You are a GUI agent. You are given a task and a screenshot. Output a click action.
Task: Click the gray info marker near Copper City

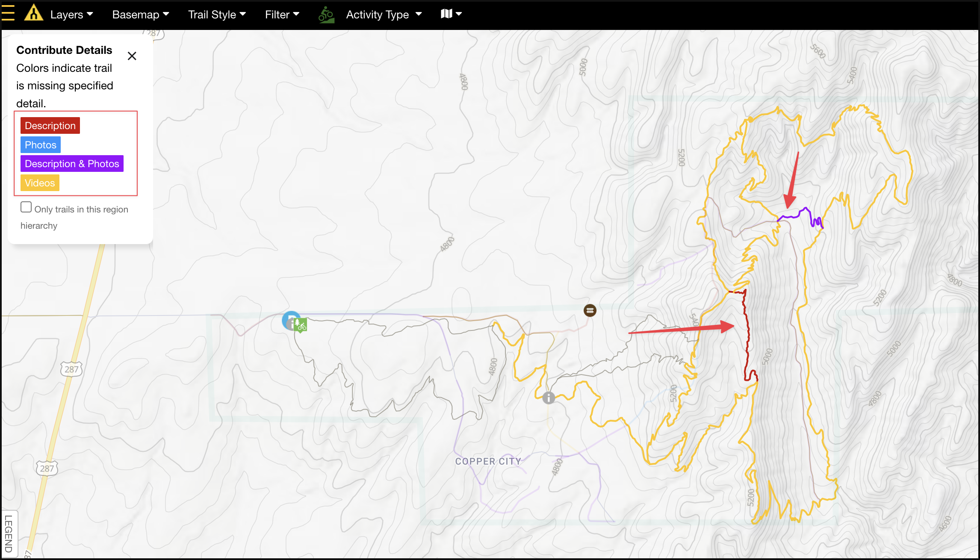(549, 398)
